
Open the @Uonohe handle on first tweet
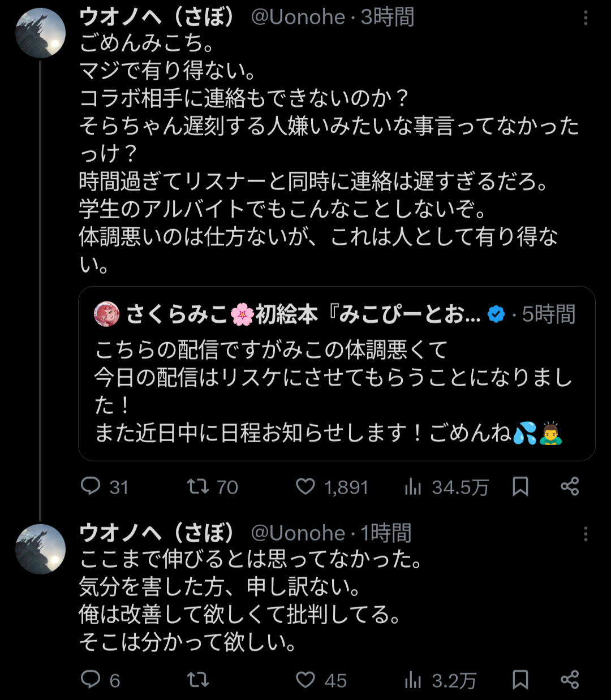(x=298, y=17)
